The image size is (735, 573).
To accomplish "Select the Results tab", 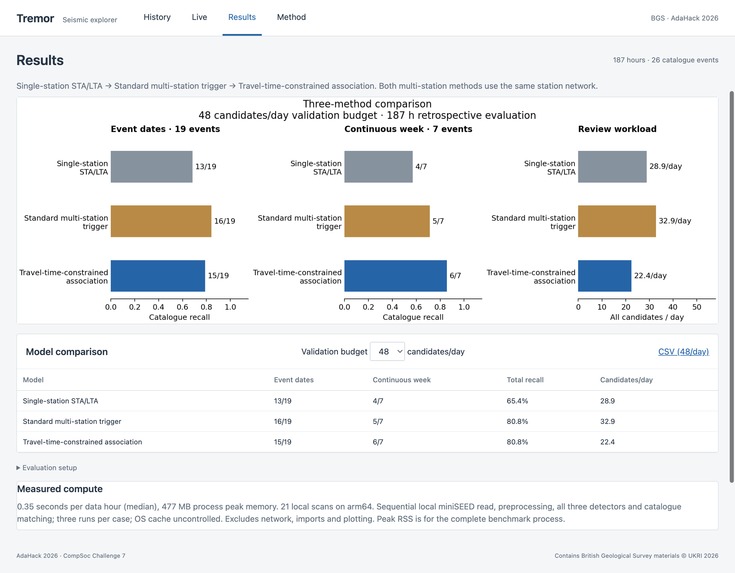I will click(242, 17).
